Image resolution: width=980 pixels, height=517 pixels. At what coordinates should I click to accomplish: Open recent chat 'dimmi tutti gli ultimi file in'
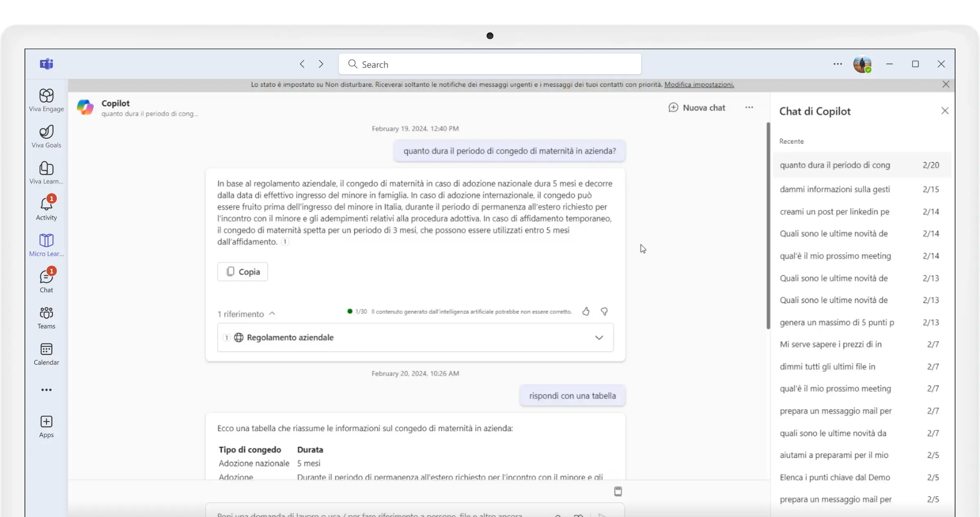[x=862, y=367]
